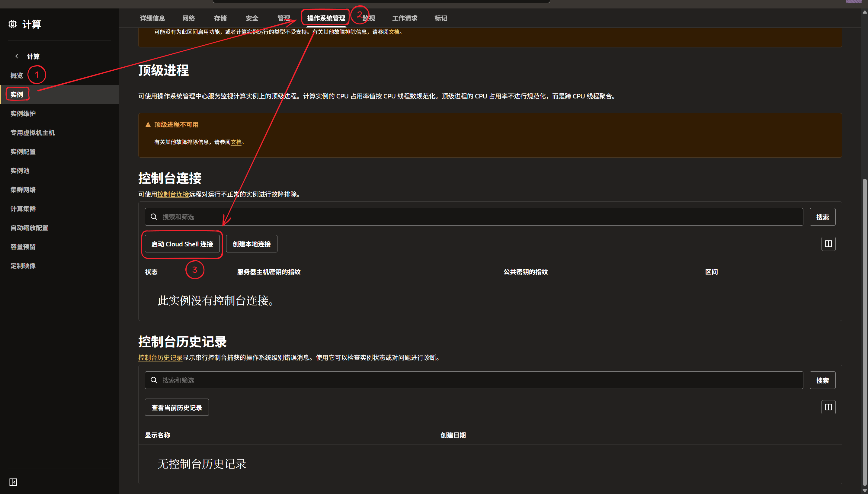
Task: Select the 存储 tab
Action: pyautogui.click(x=220, y=18)
